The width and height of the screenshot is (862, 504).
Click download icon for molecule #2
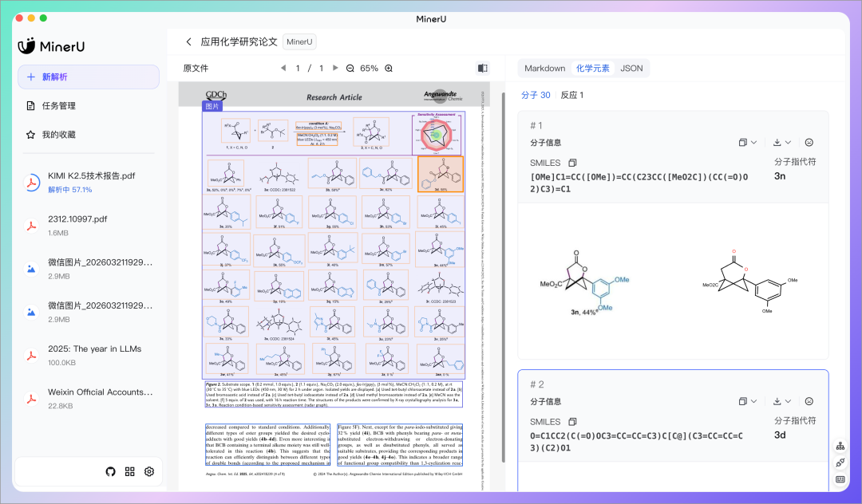click(777, 401)
